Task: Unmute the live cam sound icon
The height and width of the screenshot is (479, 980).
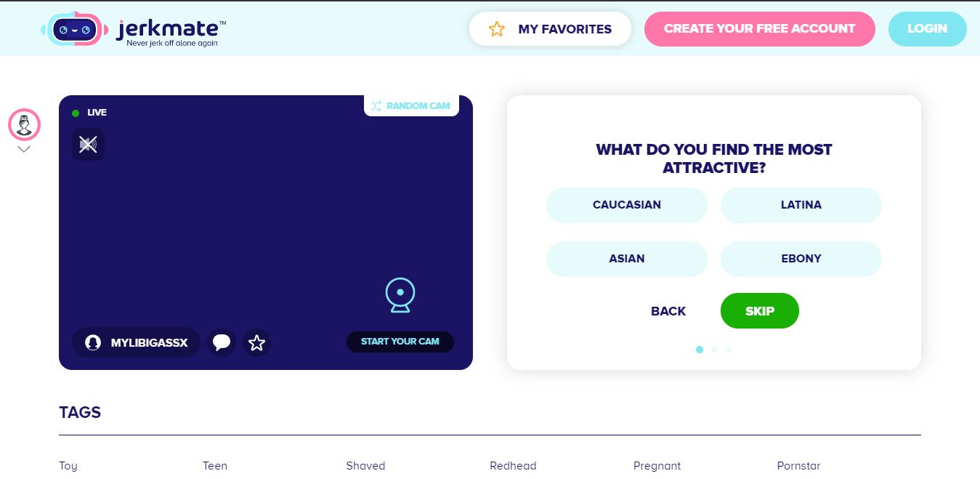Action: point(88,145)
